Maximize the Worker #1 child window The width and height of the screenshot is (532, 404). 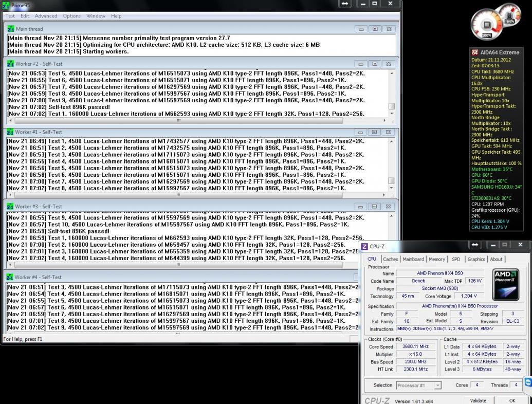click(374, 132)
